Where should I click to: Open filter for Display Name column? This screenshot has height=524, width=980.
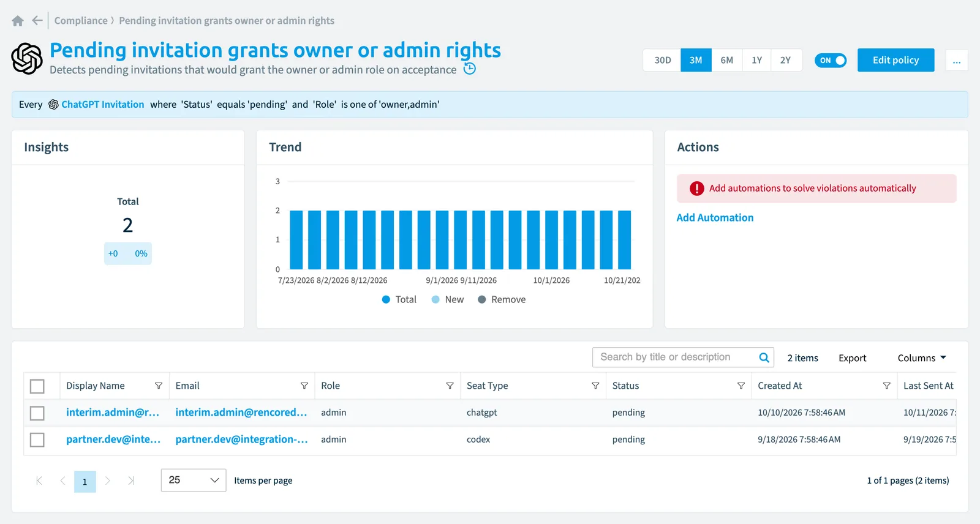(159, 386)
